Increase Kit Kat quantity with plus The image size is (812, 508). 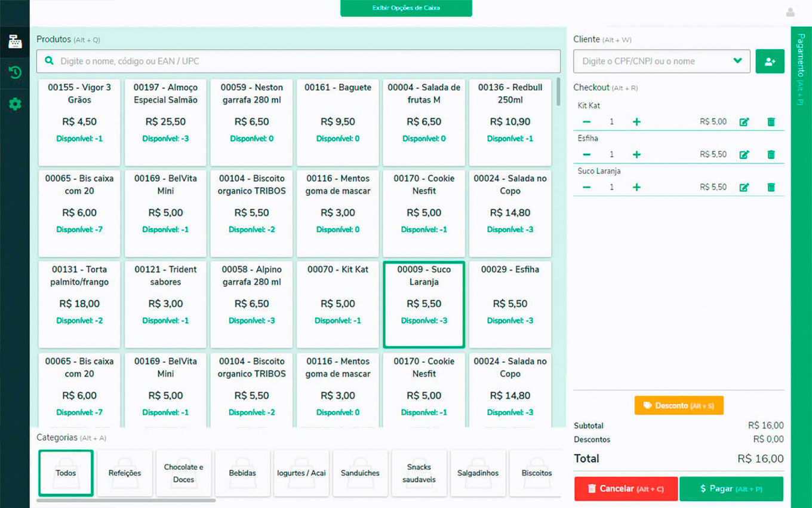pos(636,122)
